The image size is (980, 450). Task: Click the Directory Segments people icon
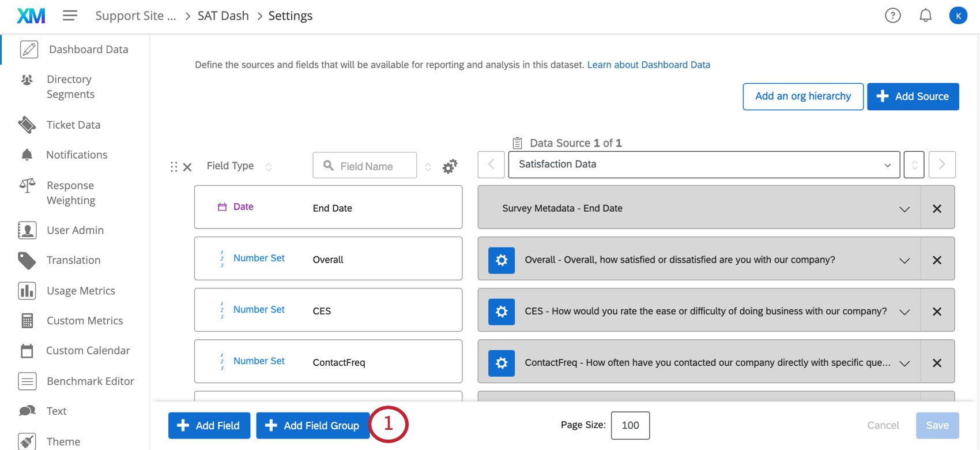(x=27, y=80)
